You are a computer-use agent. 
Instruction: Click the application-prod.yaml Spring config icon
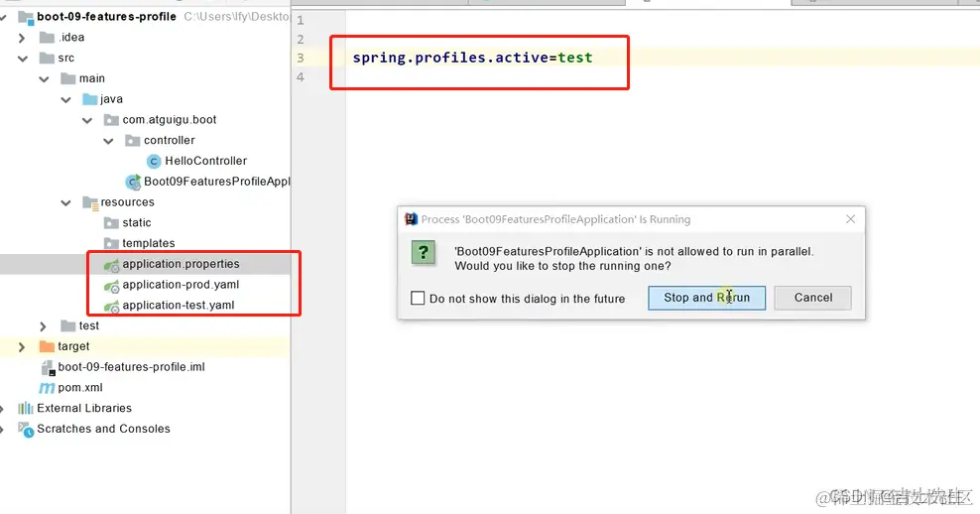click(112, 286)
